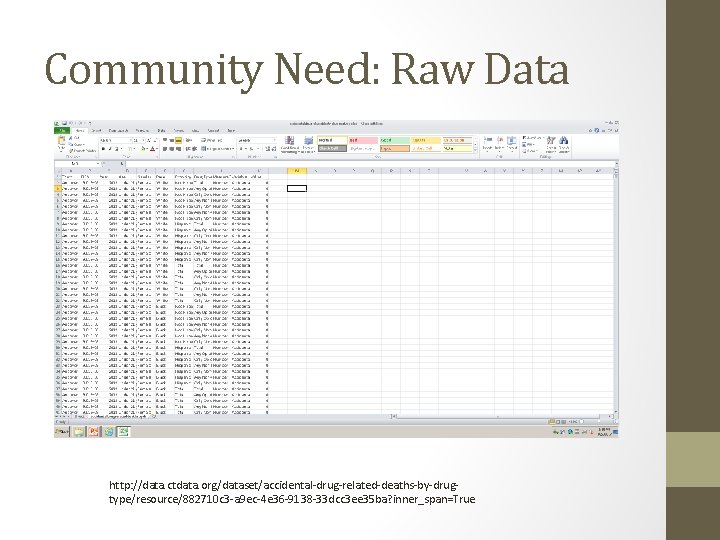Click the Format as Table icon
720x540 pixels.
309,140
